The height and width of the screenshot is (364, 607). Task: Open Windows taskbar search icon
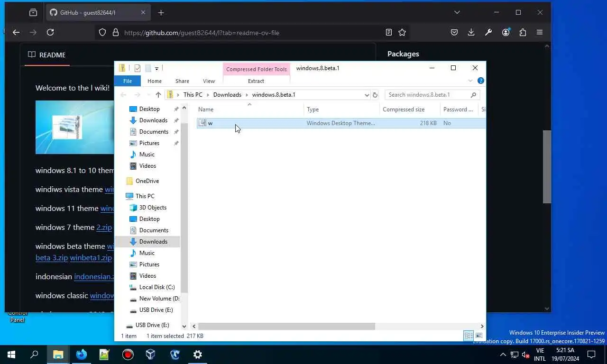point(34,354)
